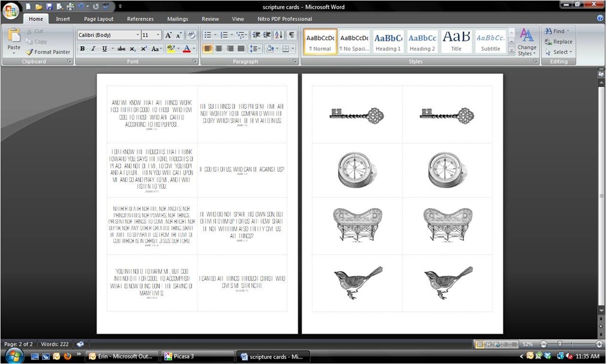Expand the font size dropdown
Screen dimensions: 606x364
click(x=157, y=35)
